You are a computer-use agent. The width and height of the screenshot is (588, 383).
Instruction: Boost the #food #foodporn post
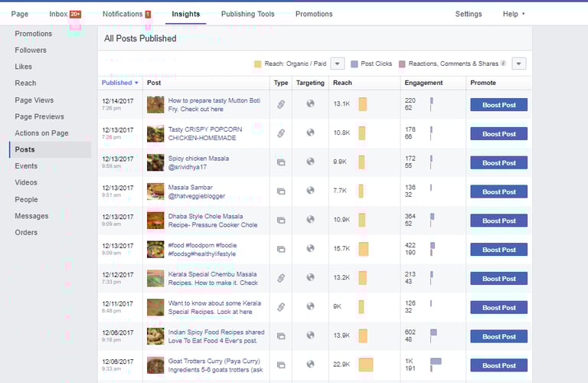[x=498, y=250]
